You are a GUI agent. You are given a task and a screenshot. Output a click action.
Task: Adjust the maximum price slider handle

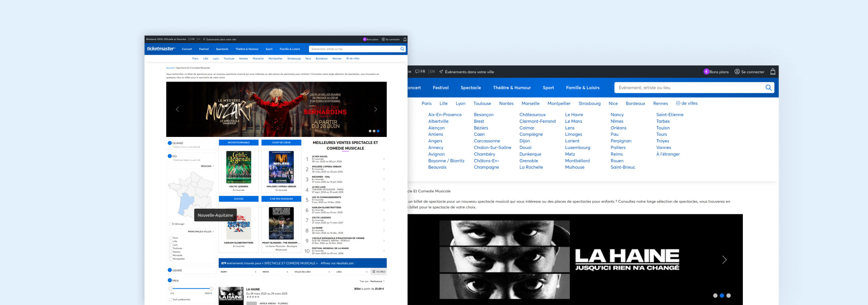[x=211, y=288]
